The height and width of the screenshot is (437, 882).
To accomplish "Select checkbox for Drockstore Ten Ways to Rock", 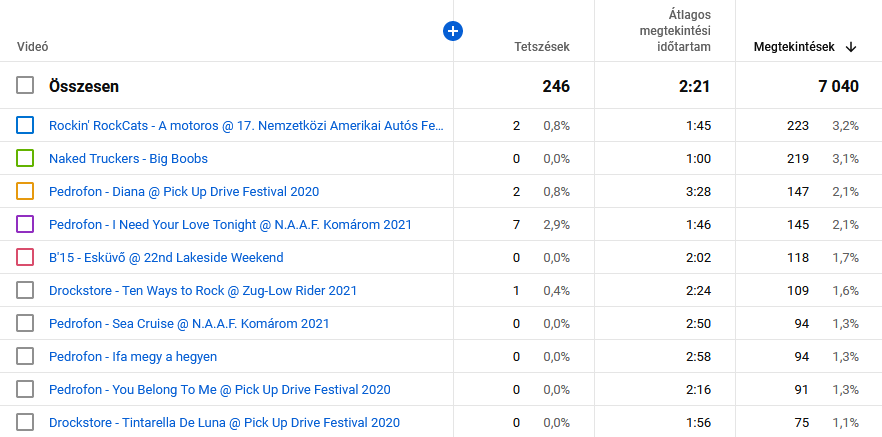I will point(26,290).
